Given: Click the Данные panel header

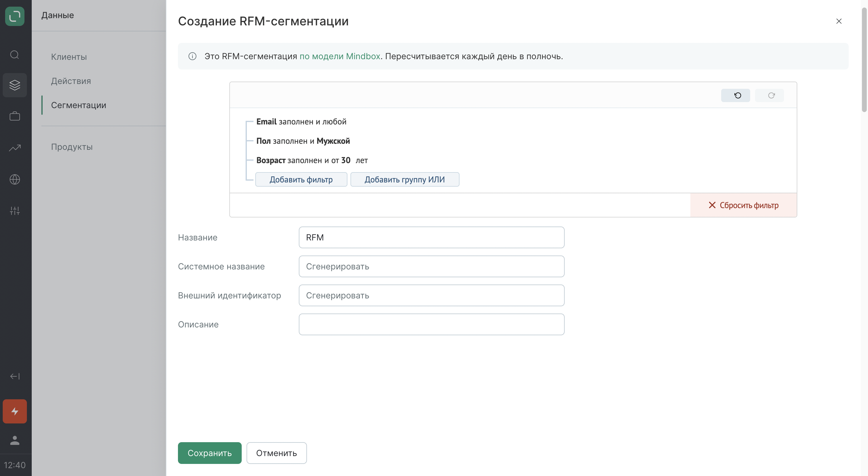Looking at the screenshot, I should (58, 15).
